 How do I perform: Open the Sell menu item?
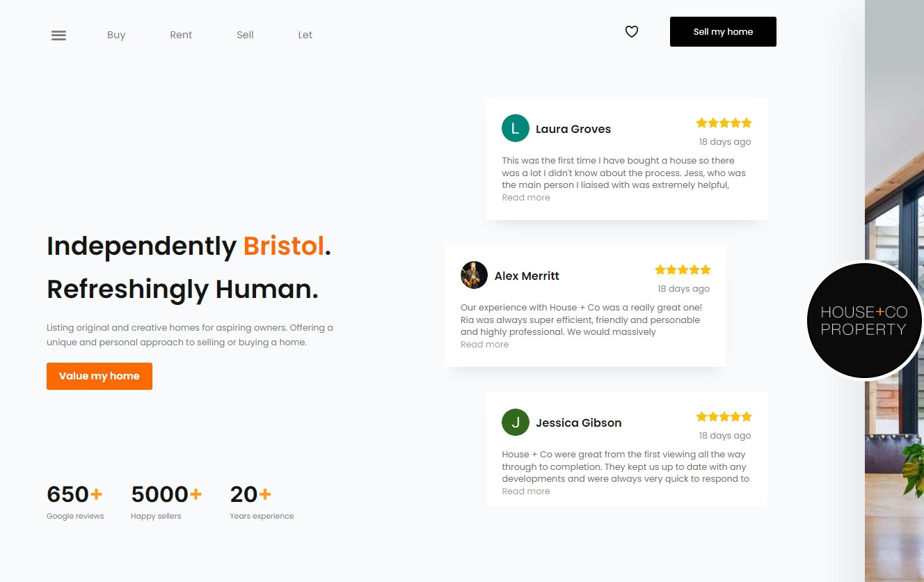(x=245, y=35)
